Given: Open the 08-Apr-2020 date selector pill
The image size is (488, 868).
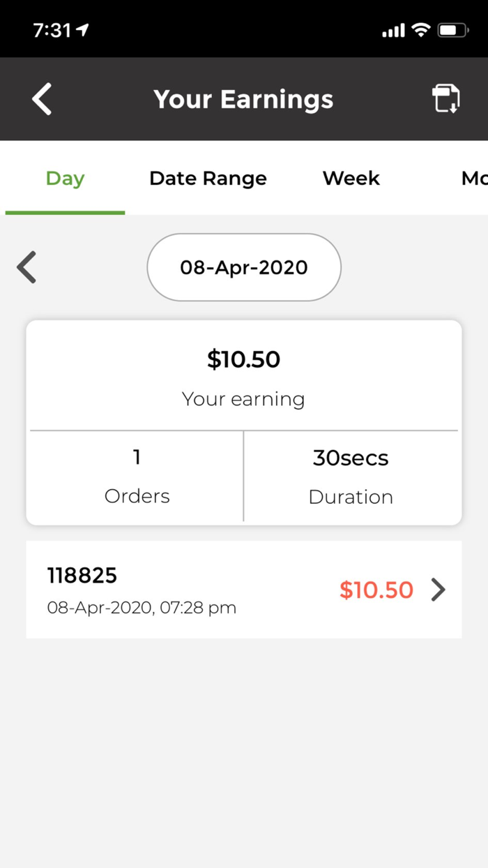Looking at the screenshot, I should [243, 267].
